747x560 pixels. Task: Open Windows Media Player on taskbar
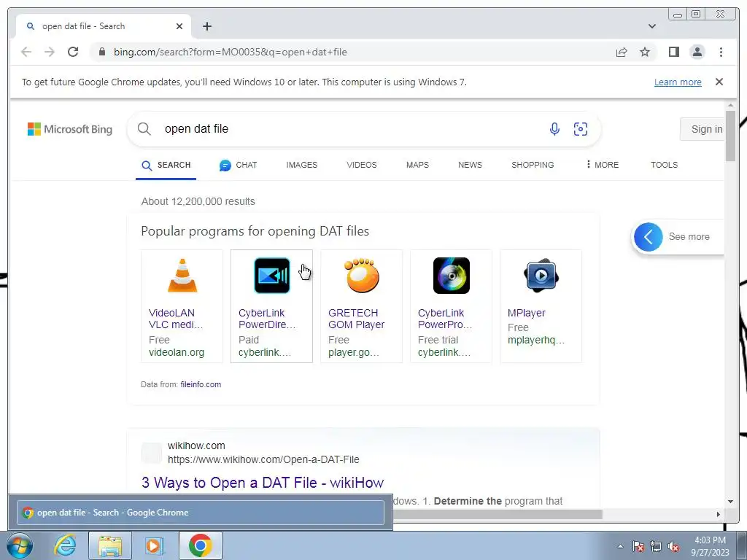coord(153,545)
